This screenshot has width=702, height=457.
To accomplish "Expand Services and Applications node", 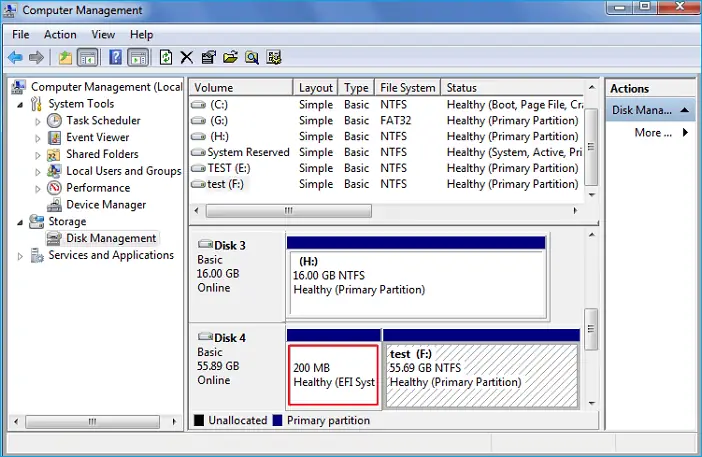I will [x=20, y=256].
